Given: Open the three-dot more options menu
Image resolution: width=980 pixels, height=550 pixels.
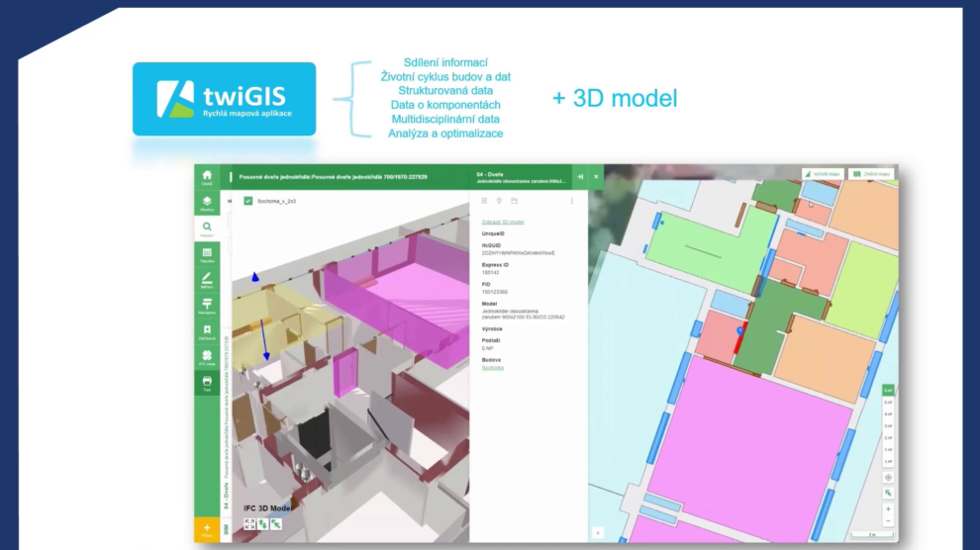Looking at the screenshot, I should click(572, 201).
